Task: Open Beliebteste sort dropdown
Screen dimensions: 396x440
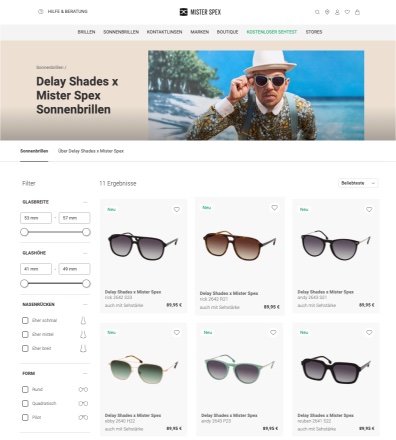Action: (358, 183)
